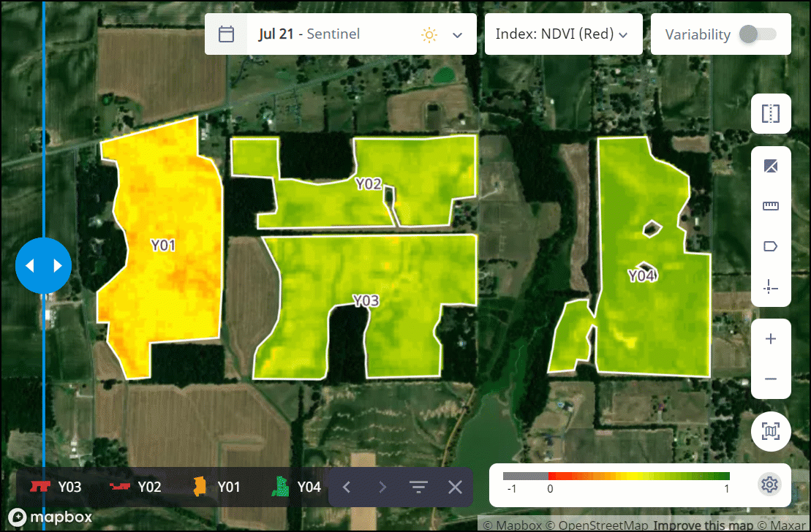The width and height of the screenshot is (811, 532).
Task: Select the crosshair pin tool
Action: pyautogui.click(x=771, y=286)
